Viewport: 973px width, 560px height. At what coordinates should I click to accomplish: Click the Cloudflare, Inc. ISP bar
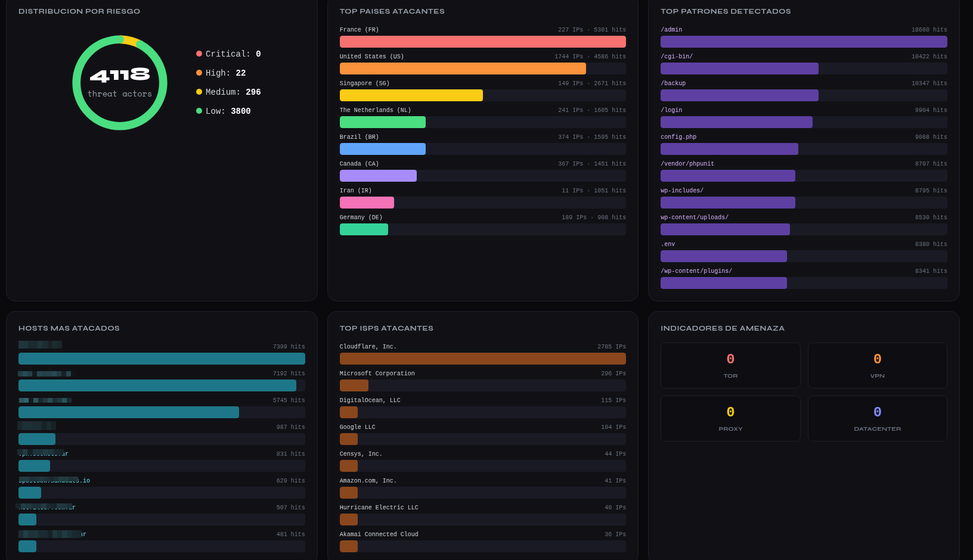coord(483,359)
